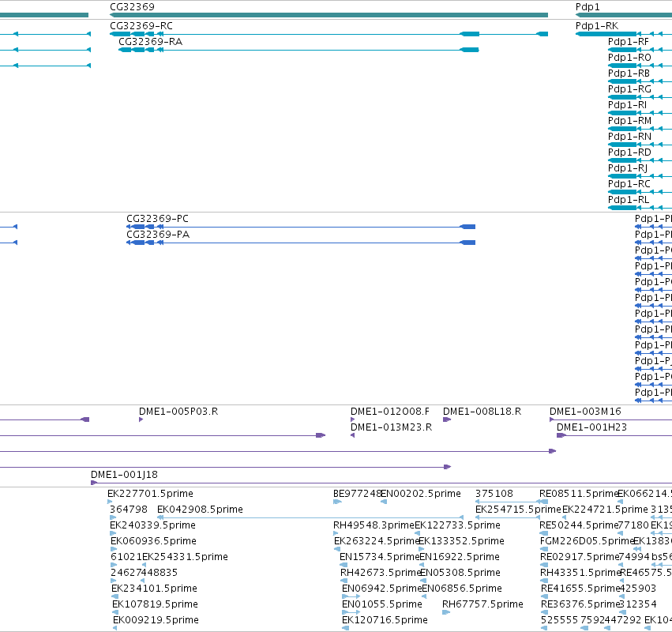
Task: Select transcript Pdp1-RC label
Action: pyautogui.click(x=629, y=184)
